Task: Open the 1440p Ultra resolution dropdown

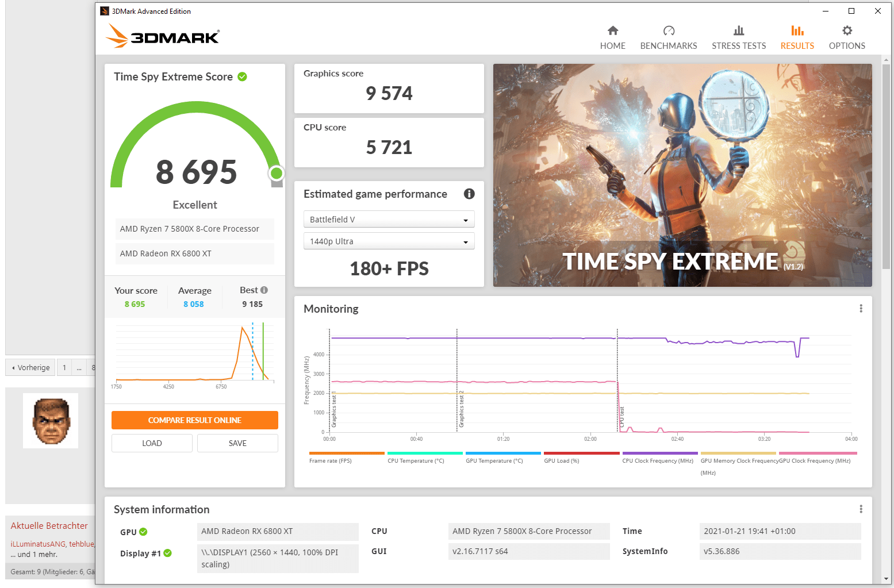Action: coord(389,241)
